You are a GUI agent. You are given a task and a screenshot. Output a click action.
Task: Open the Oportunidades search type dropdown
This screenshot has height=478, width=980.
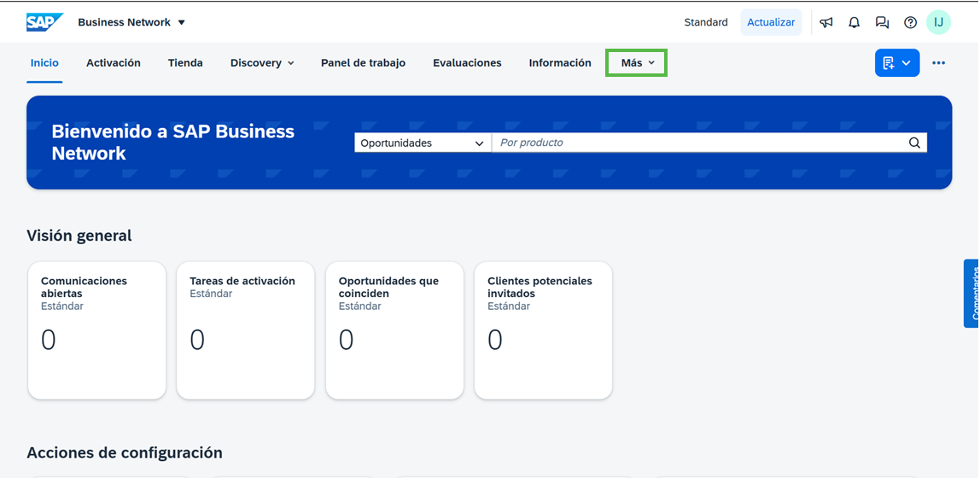pos(423,143)
